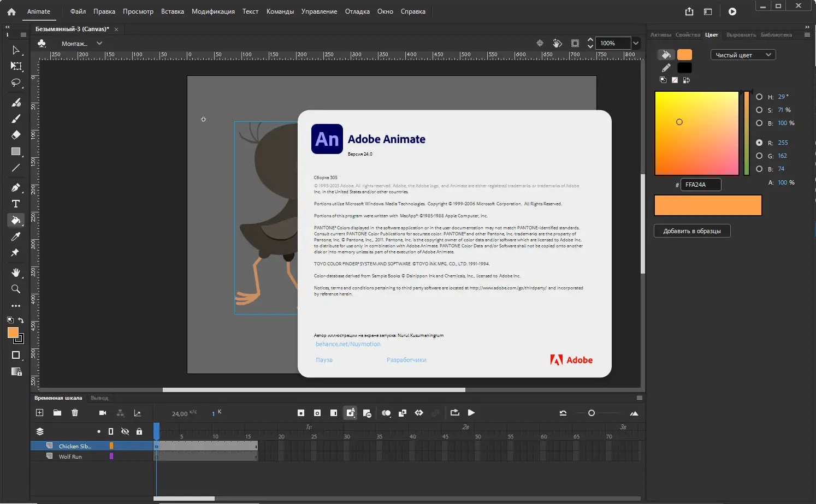This screenshot has width=816, height=504.
Task: Switch to the Свойства panel tab
Action: point(688,35)
